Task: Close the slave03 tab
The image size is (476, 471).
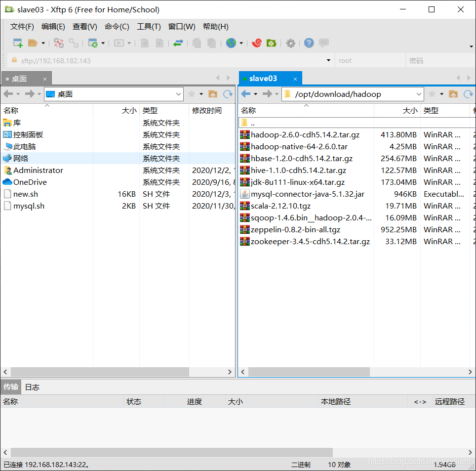Action: tap(295, 79)
